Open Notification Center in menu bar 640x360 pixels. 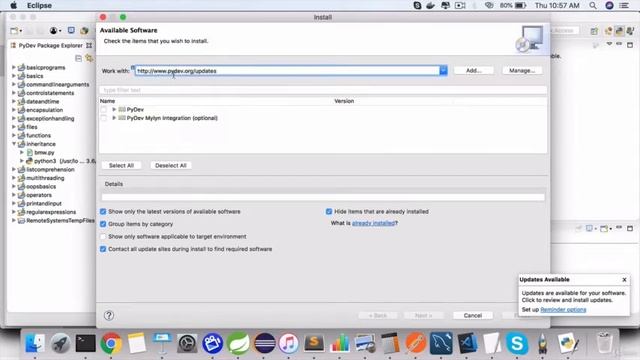(x=624, y=5)
